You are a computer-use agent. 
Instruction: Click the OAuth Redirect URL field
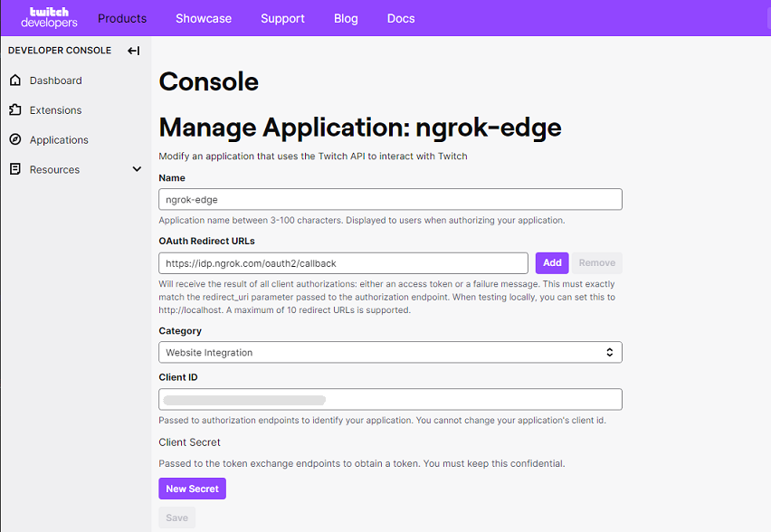click(x=343, y=263)
